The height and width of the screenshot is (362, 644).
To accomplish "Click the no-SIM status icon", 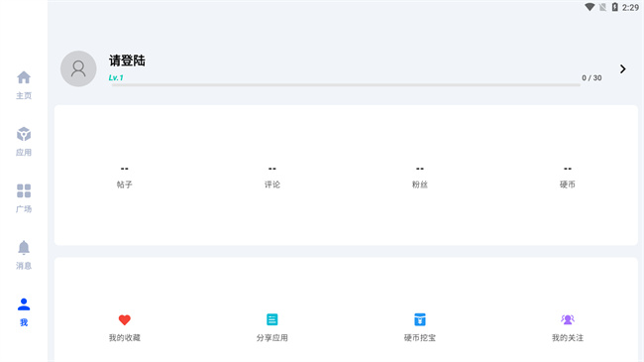I will (602, 7).
